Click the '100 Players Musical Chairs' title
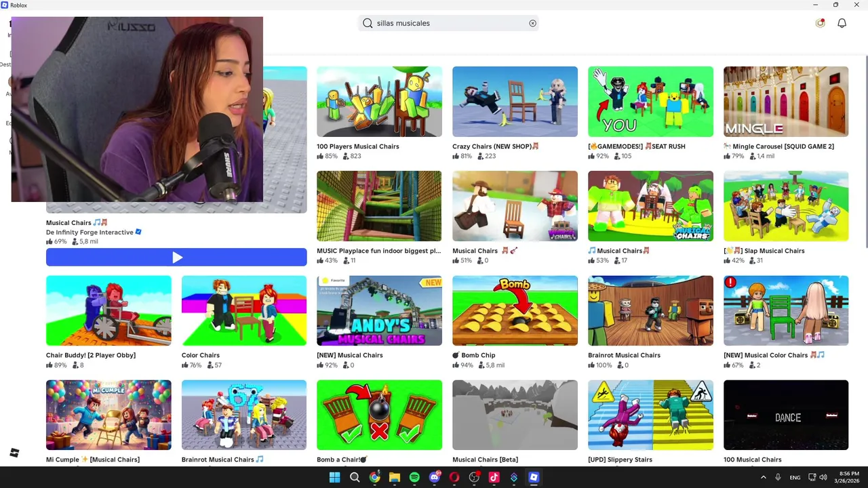Viewport: 868px width, 488px height. (357, 146)
